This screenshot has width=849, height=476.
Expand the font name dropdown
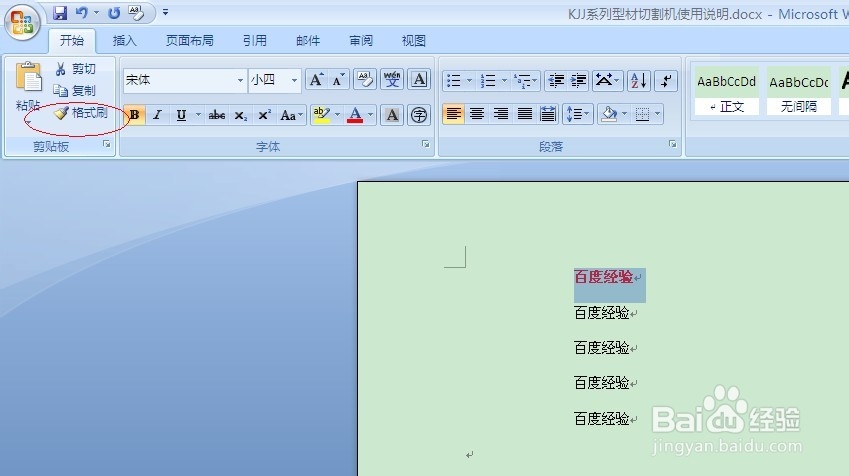(x=240, y=81)
